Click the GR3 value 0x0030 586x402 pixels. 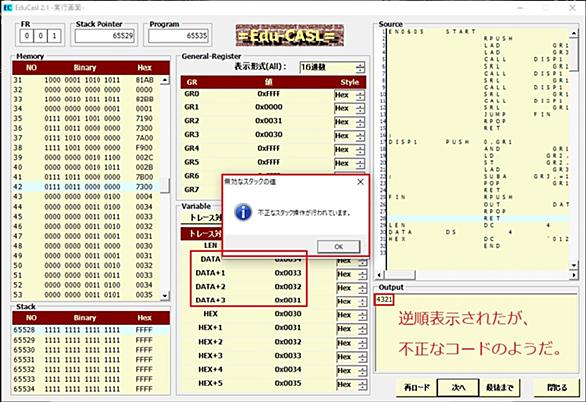pos(269,134)
